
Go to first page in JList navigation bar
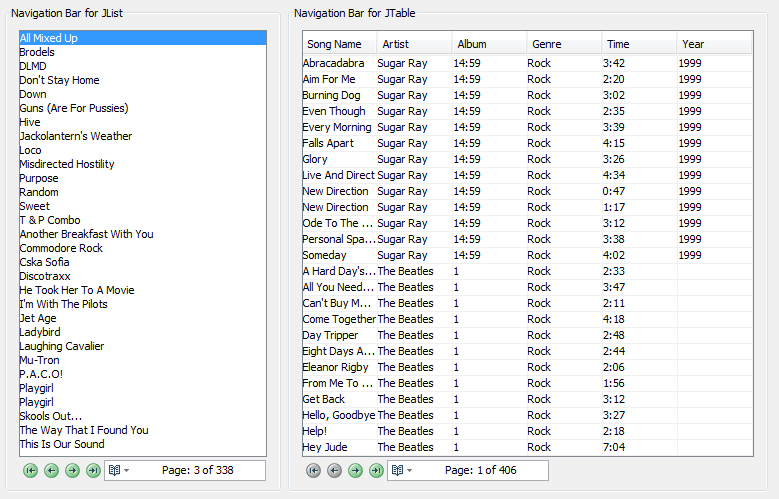click(x=30, y=470)
